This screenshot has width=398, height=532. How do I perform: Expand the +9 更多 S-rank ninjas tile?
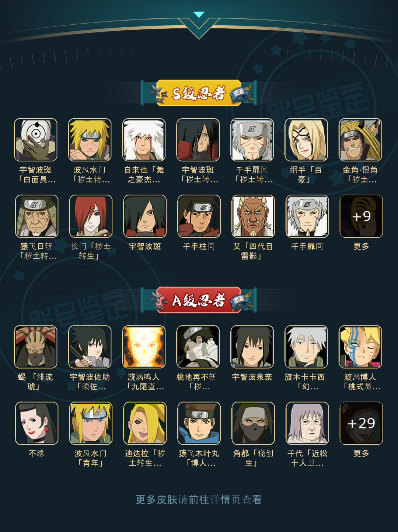[361, 216]
